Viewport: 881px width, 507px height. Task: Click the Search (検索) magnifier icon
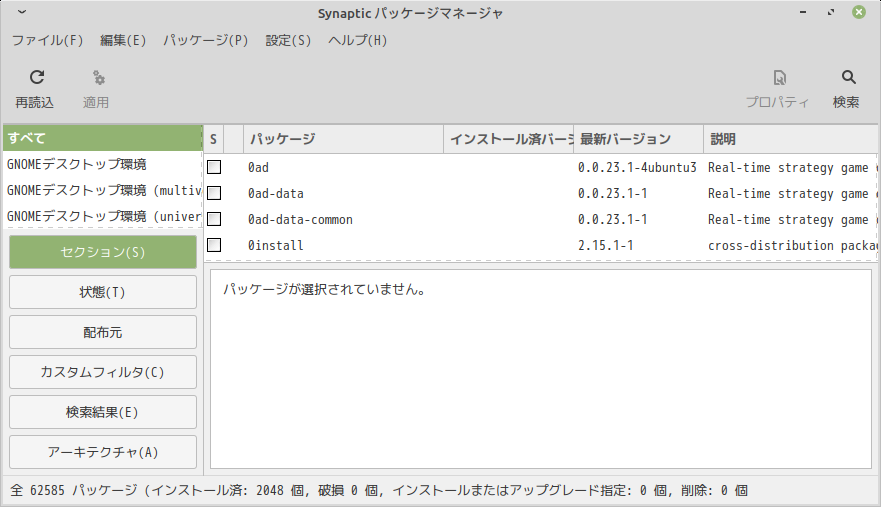(848, 77)
